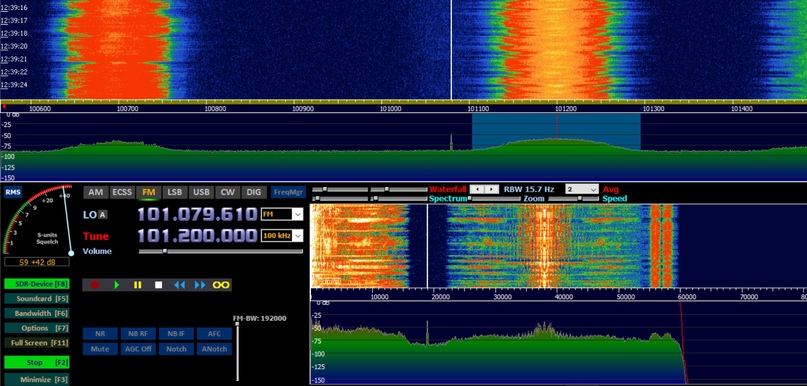The height and width of the screenshot is (386, 807).
Task: Click the blue fast-forward icon
Action: [200, 285]
